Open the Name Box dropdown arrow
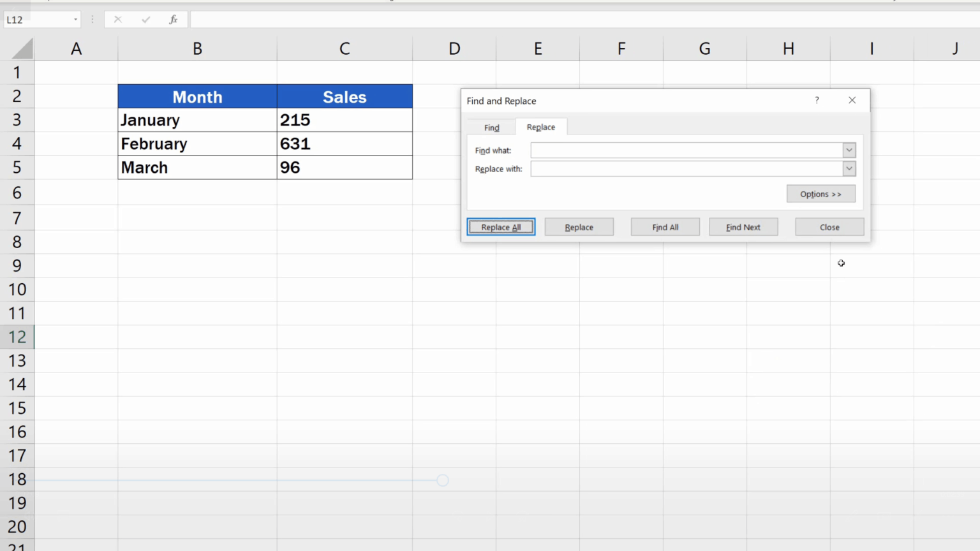980x551 pixels. click(75, 19)
